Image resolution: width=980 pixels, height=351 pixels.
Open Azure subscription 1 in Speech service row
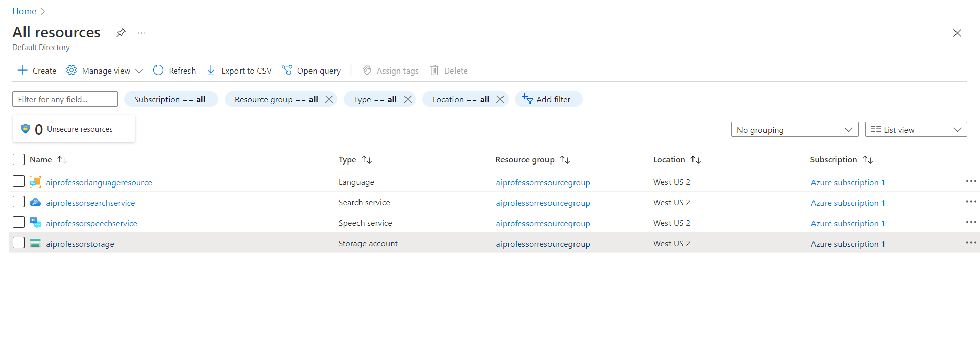pos(848,223)
